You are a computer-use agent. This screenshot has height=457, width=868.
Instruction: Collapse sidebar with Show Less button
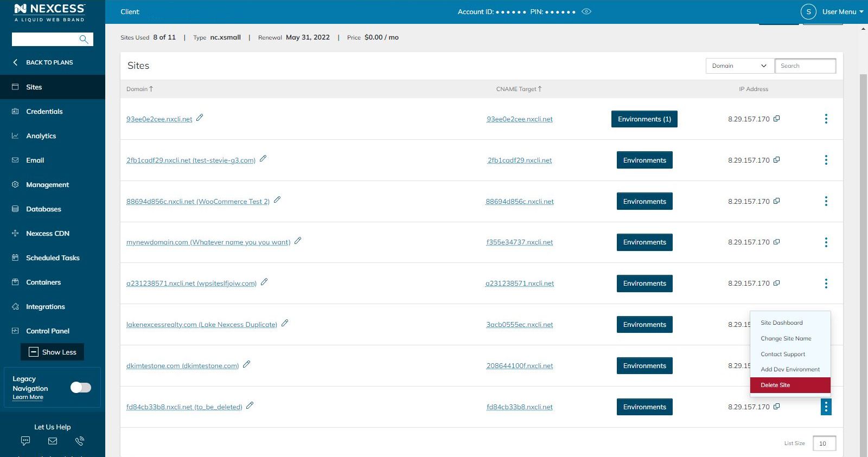pos(52,352)
